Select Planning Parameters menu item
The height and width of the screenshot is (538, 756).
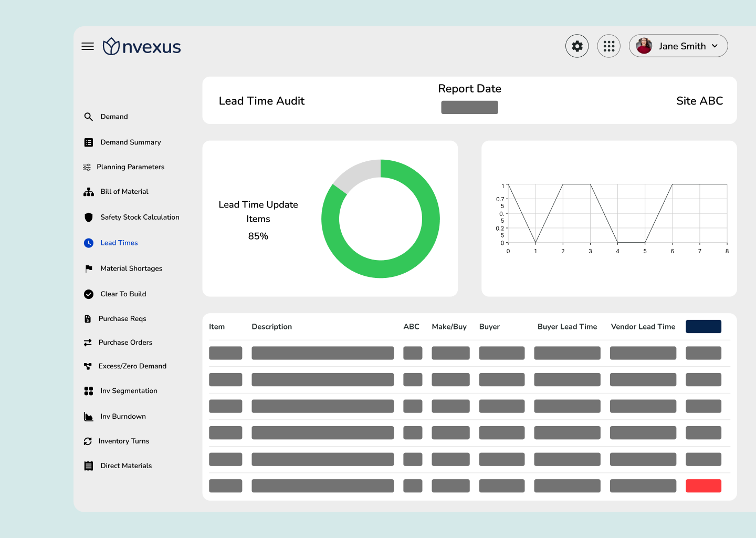130,167
